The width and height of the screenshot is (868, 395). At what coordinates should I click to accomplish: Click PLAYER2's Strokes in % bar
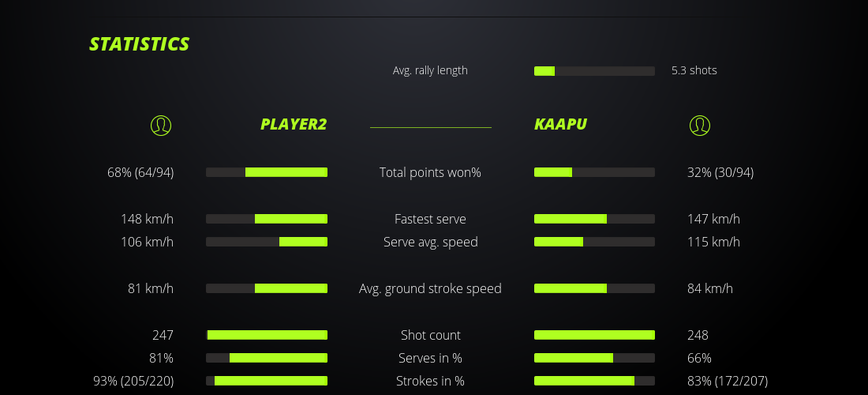[x=267, y=381]
